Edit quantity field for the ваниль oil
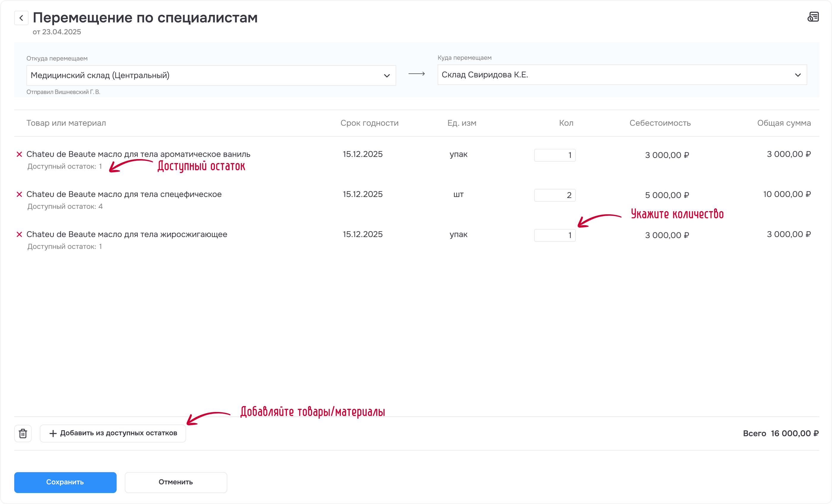The width and height of the screenshot is (832, 504). pos(555,155)
